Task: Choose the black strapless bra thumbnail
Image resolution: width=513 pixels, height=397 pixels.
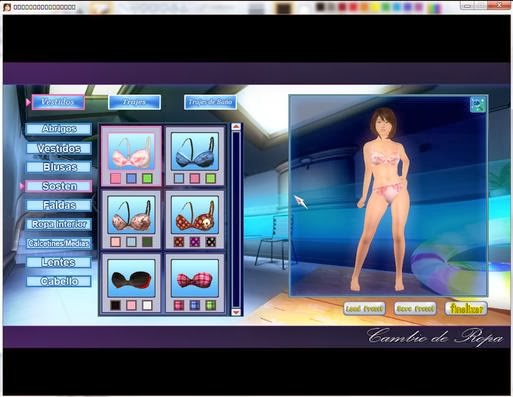Action: [x=131, y=278]
